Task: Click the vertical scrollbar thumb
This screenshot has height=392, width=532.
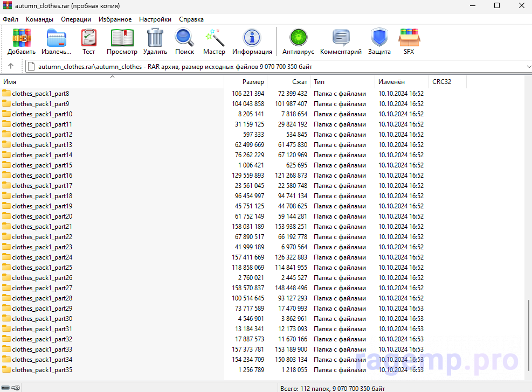Action: pyautogui.click(x=529, y=335)
